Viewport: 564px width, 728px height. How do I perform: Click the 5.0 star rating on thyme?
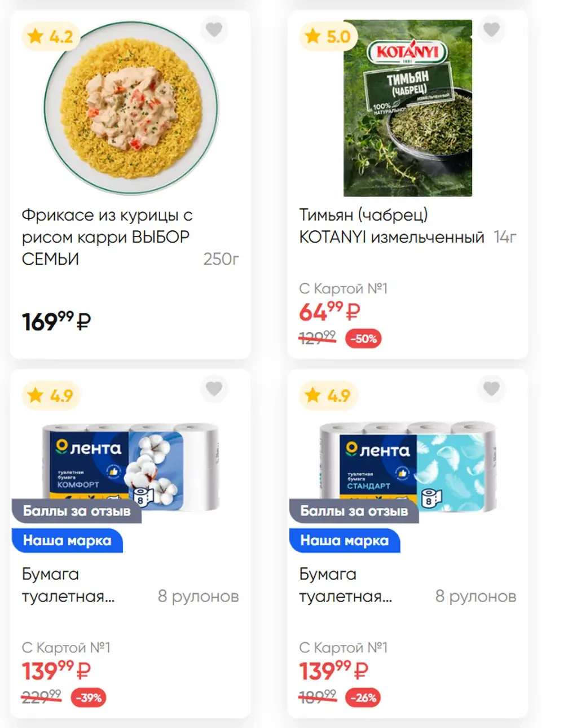point(328,37)
